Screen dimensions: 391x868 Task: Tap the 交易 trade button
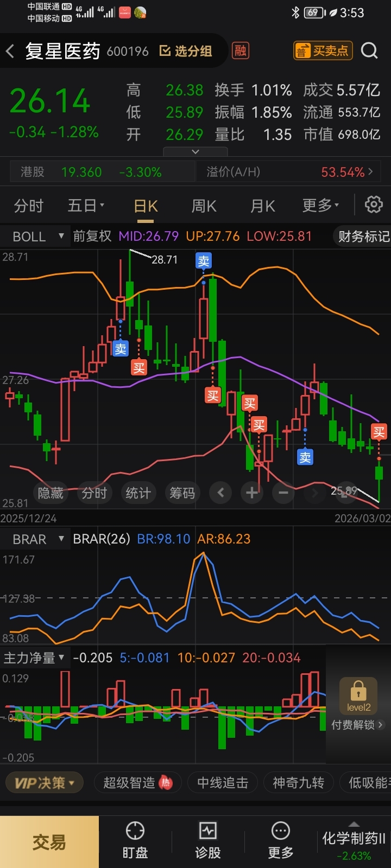(49, 842)
